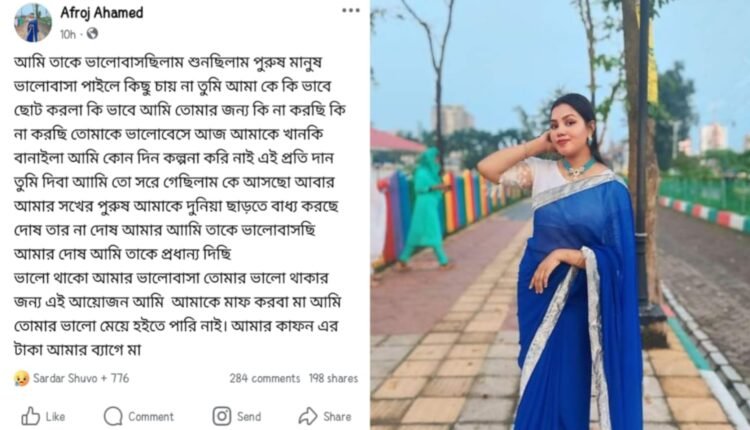Click the Share button label
Viewport: 750px width, 430px height.
tap(337, 417)
